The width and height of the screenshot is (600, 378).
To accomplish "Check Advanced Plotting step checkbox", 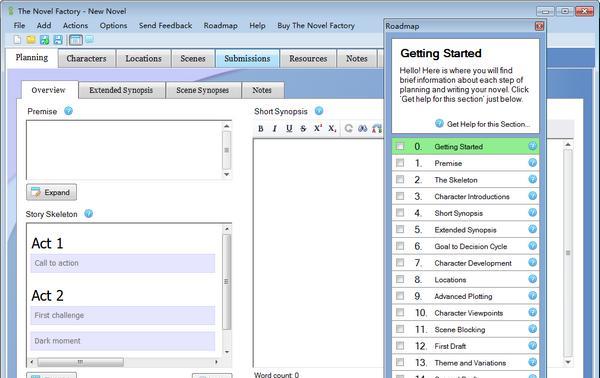I will [400, 296].
